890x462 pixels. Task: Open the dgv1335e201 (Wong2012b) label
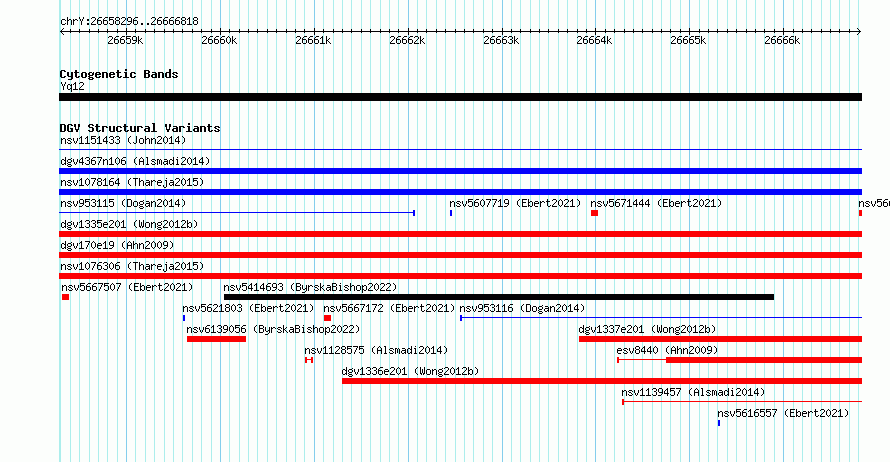(129, 224)
